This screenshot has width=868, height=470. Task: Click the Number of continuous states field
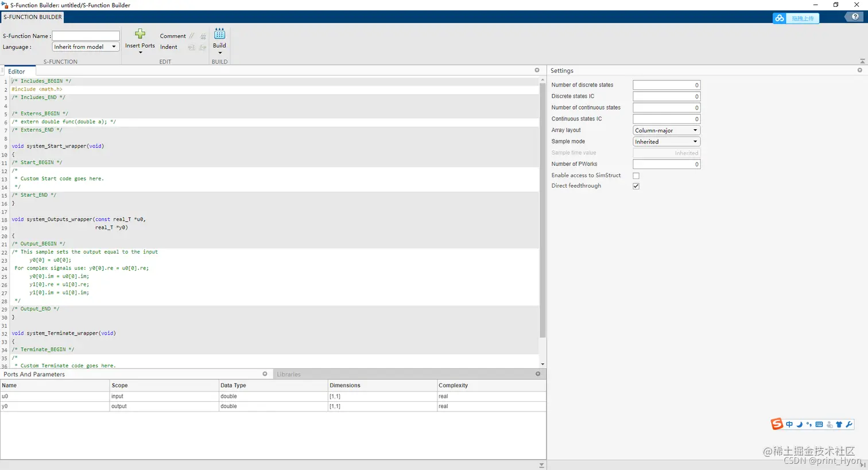[x=666, y=108]
